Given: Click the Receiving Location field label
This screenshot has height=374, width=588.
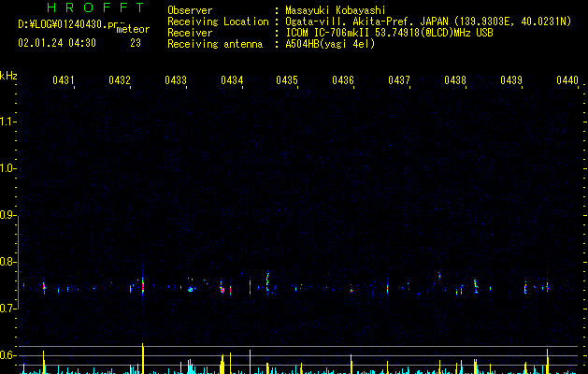Looking at the screenshot, I should (x=218, y=22).
